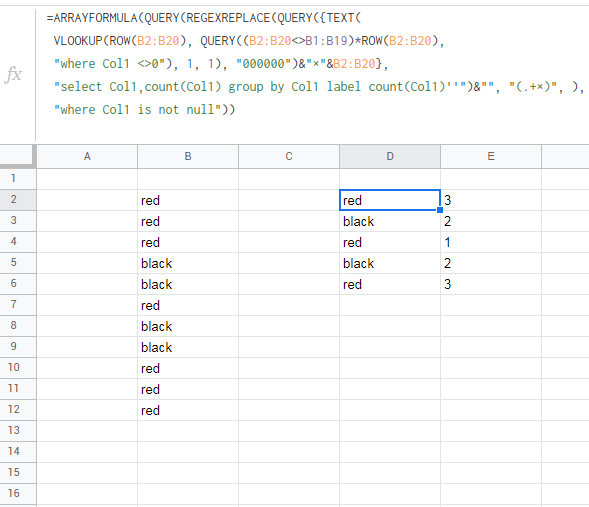Click the fx formula icon

click(x=14, y=74)
